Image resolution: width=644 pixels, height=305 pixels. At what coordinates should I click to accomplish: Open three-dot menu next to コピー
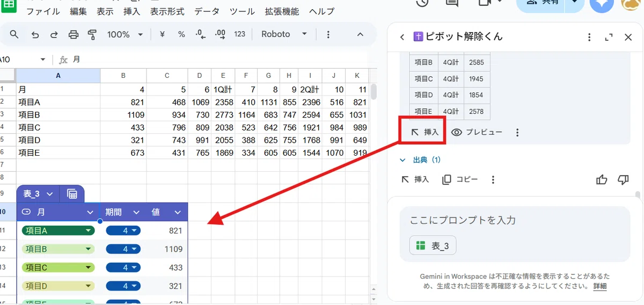click(x=493, y=179)
